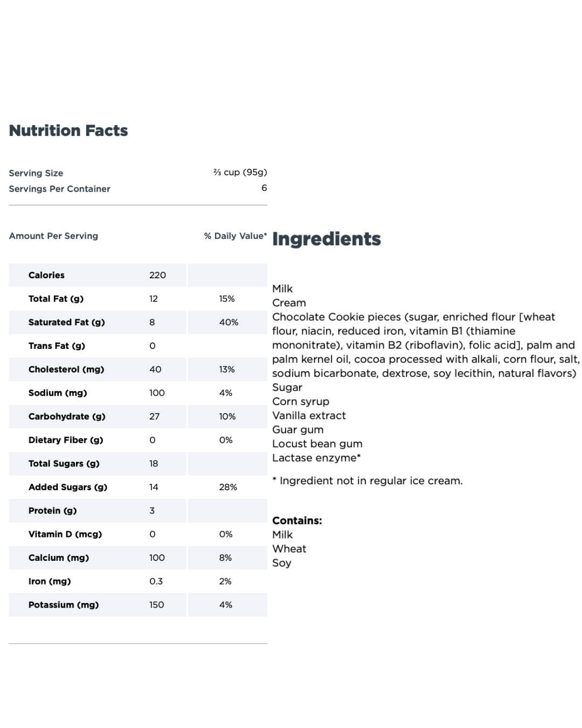Image resolution: width=582 pixels, height=728 pixels.
Task: Click the Carbohydrate (g) label
Action: coord(67,416)
